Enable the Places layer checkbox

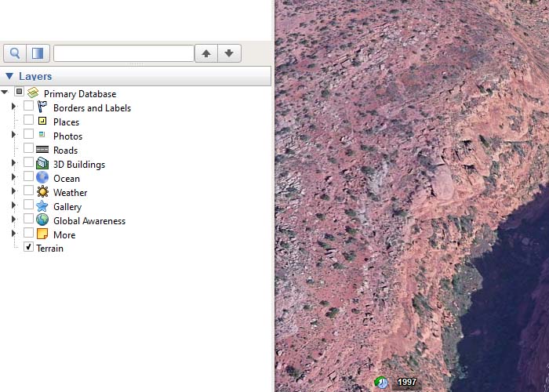29,121
